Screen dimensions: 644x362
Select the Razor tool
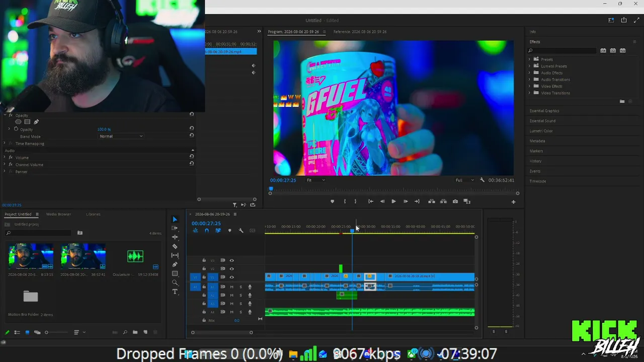(x=175, y=246)
